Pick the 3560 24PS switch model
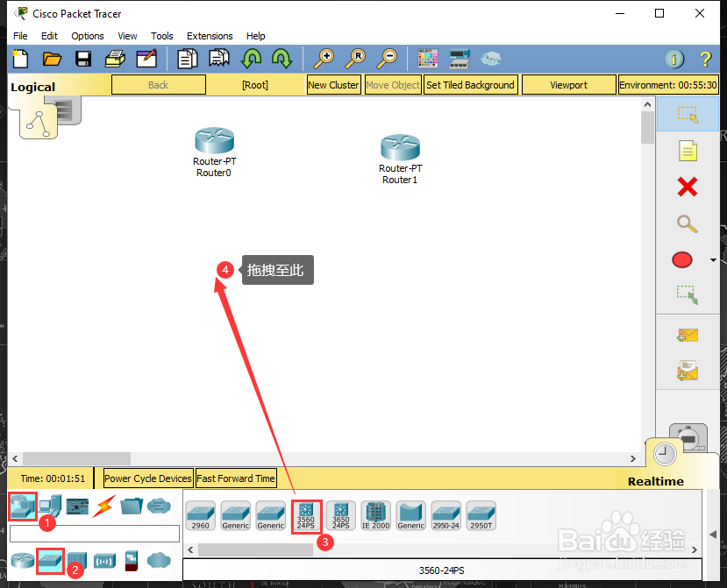 point(306,515)
